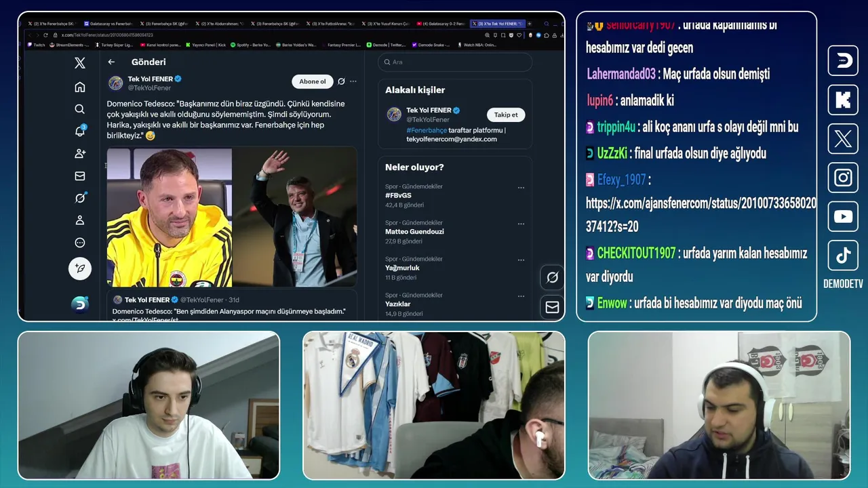
Task: Click the Takip et follow button
Action: click(x=506, y=115)
